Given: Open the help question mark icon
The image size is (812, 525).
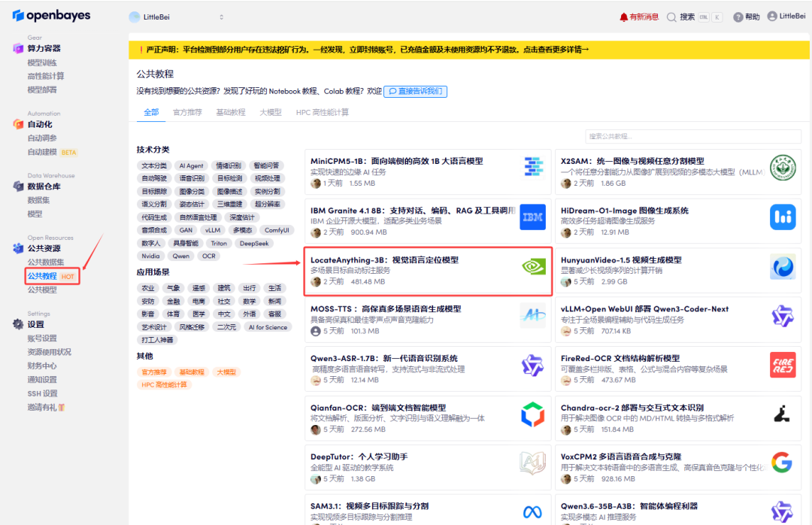Looking at the screenshot, I should [738, 17].
